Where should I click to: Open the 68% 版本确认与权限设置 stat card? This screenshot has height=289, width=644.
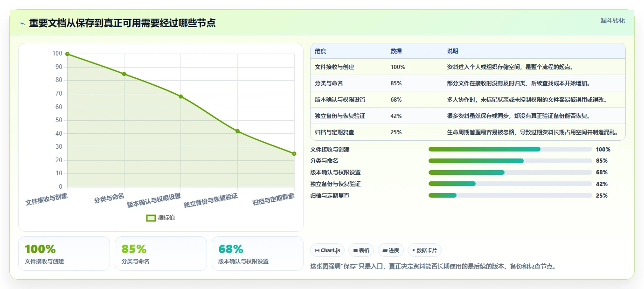pos(257,254)
